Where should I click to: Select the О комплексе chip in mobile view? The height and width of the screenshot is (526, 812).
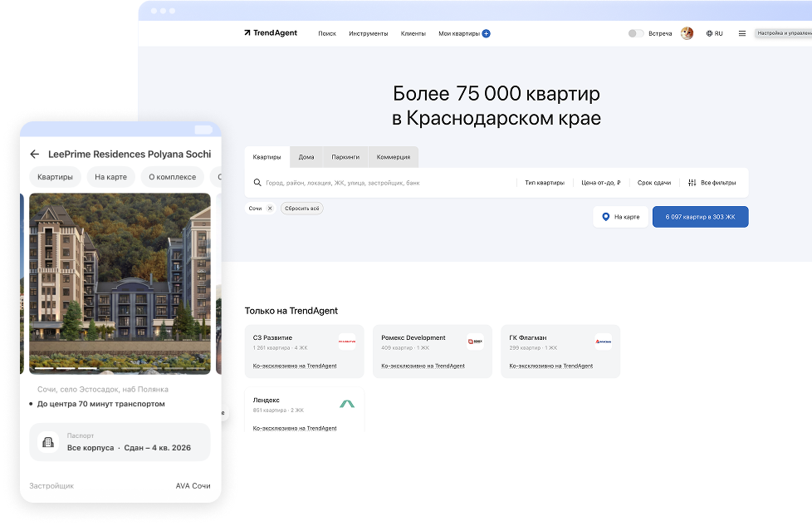[x=173, y=177]
